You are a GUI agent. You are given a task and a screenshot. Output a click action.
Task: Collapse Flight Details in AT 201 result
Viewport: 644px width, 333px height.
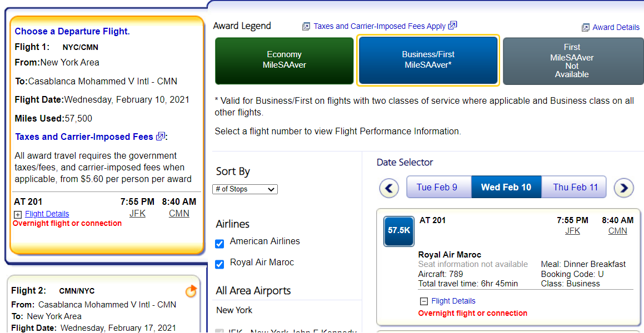click(x=423, y=301)
